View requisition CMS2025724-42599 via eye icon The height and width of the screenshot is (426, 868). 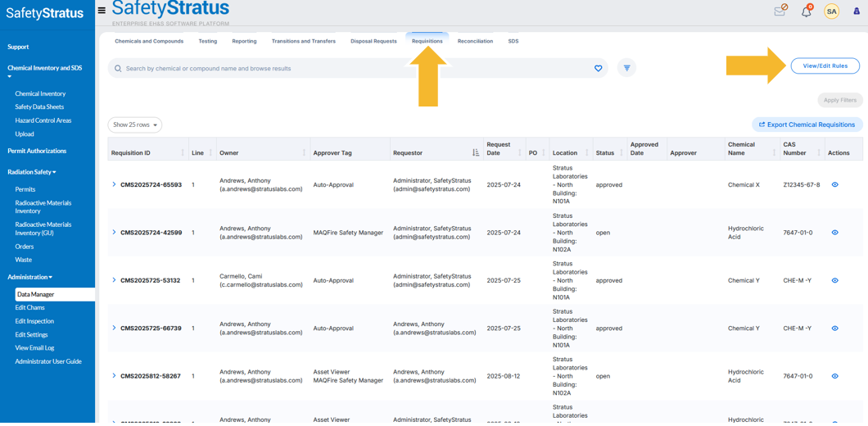[x=834, y=233]
